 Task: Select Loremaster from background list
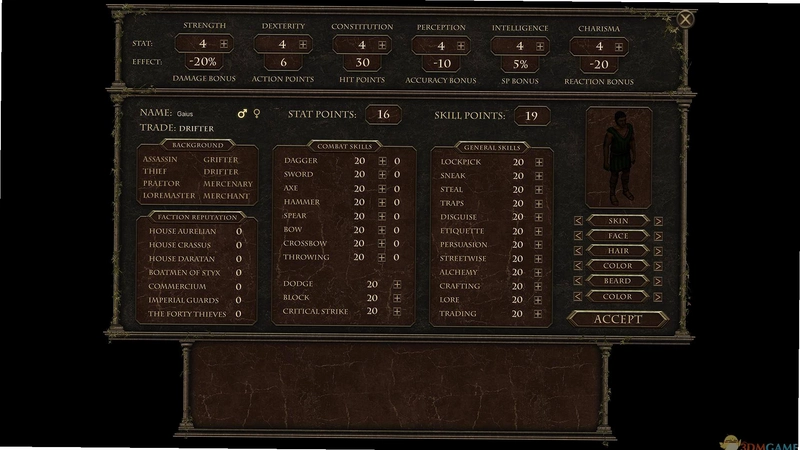click(x=169, y=195)
